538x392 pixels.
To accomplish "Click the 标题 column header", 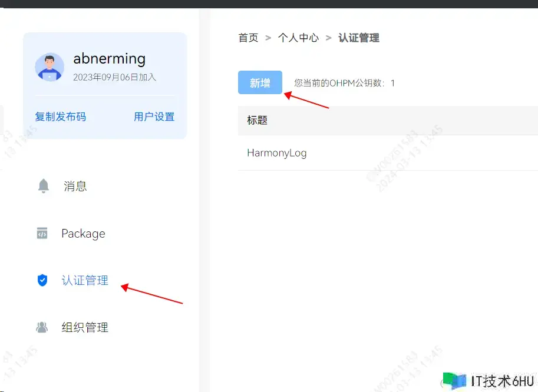I will pyautogui.click(x=257, y=120).
